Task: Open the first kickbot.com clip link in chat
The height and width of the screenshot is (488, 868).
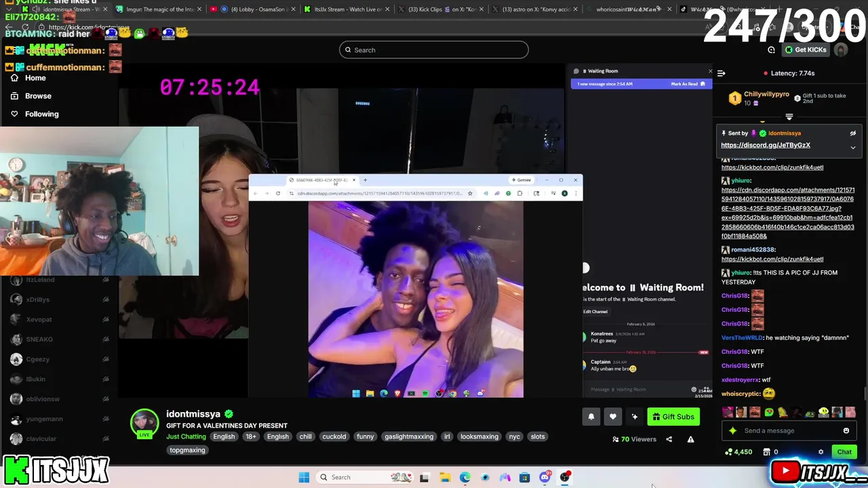Action: 772,167
